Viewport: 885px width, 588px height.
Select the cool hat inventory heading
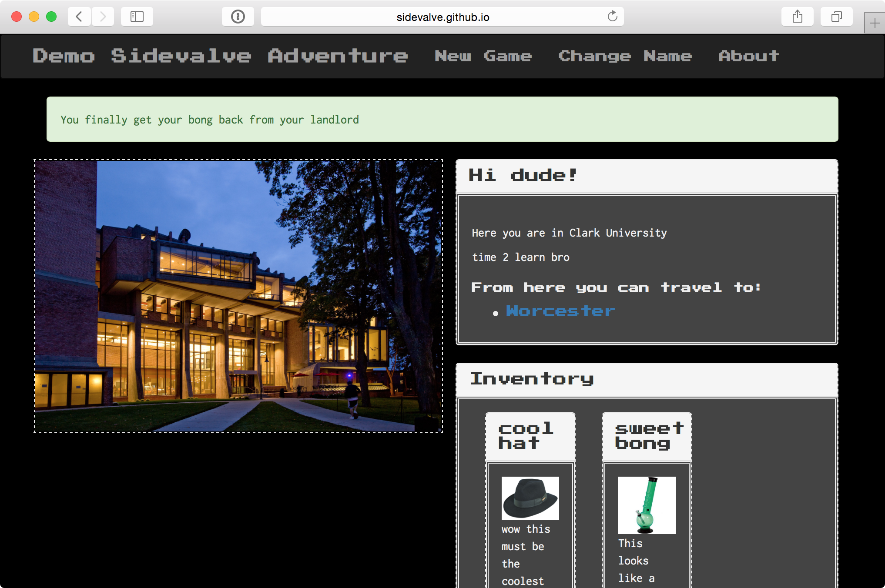point(526,436)
